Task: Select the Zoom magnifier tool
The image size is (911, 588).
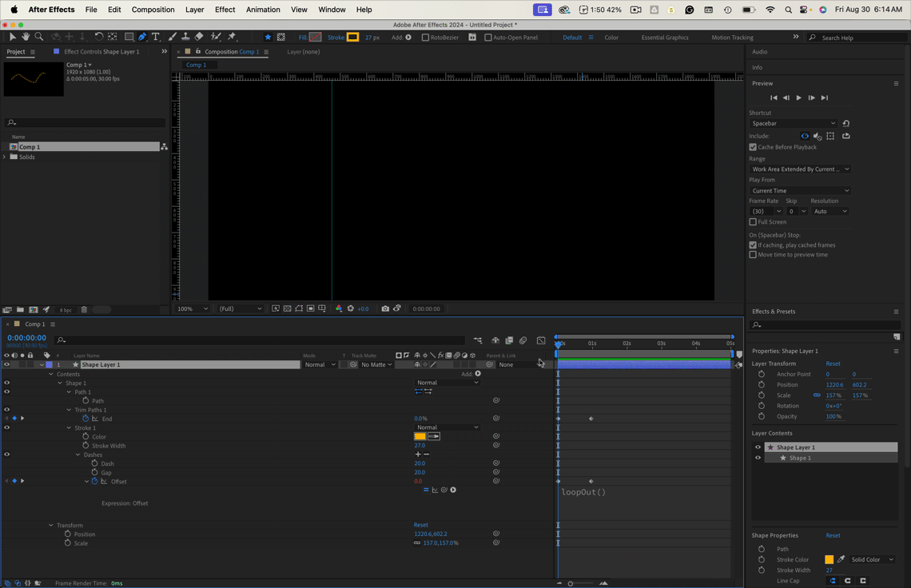Action: [39, 37]
